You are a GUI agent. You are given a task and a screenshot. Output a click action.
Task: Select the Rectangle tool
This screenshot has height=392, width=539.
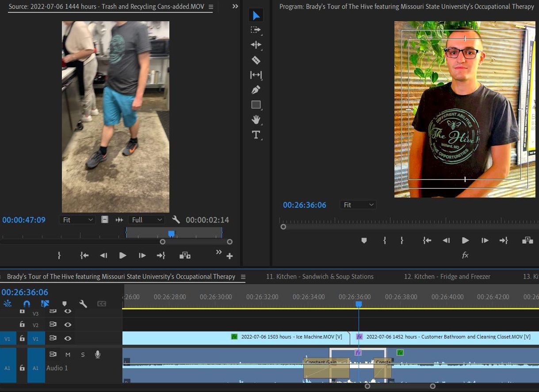coord(256,105)
